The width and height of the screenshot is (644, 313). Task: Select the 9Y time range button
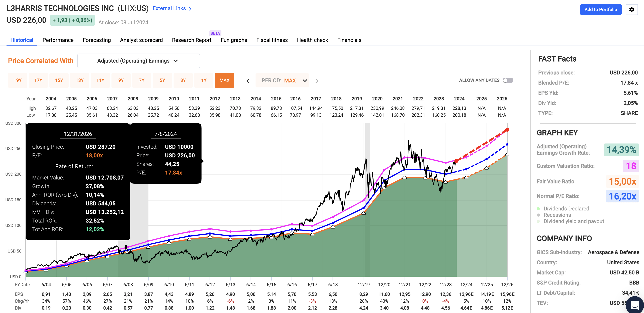pyautogui.click(x=121, y=80)
